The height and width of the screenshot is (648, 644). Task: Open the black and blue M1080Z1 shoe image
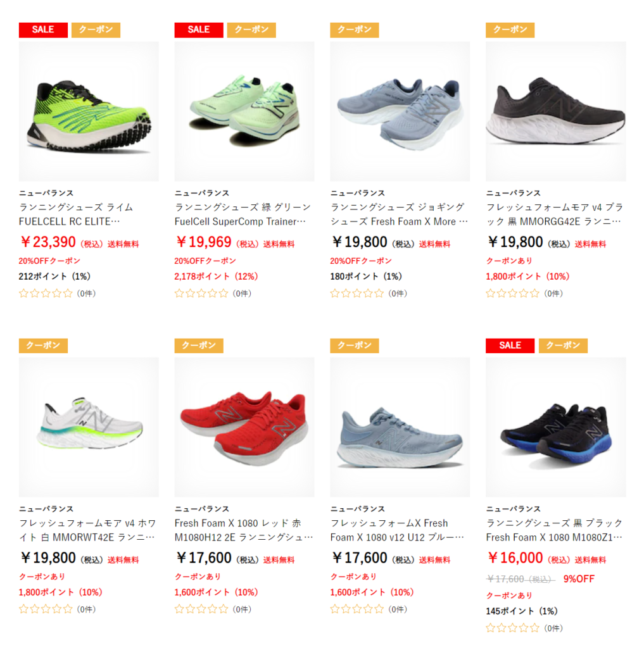click(555, 427)
